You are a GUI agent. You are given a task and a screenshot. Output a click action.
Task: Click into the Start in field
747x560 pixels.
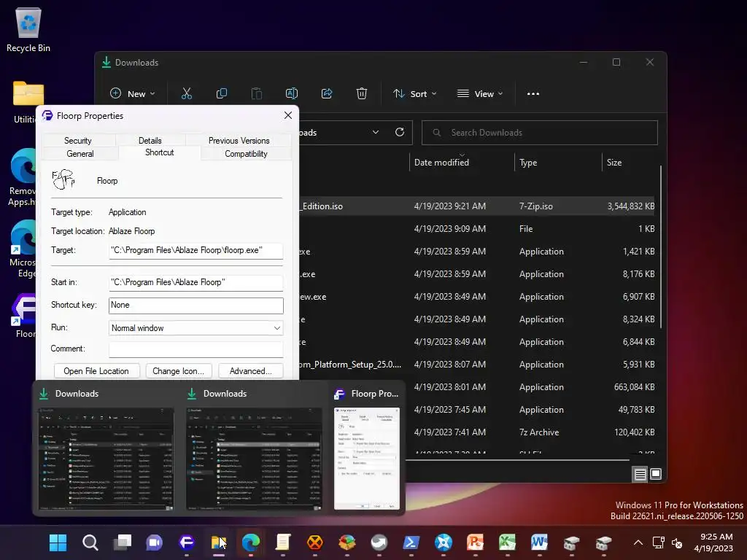point(196,282)
